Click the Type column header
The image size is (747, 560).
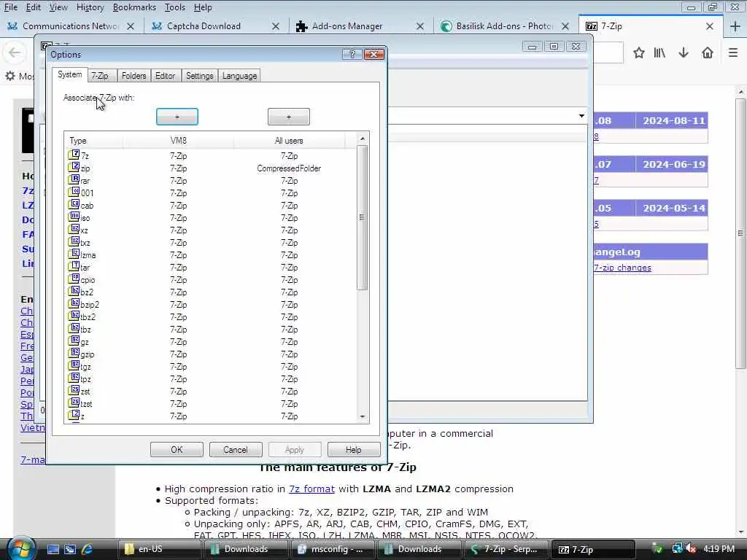[94, 141]
